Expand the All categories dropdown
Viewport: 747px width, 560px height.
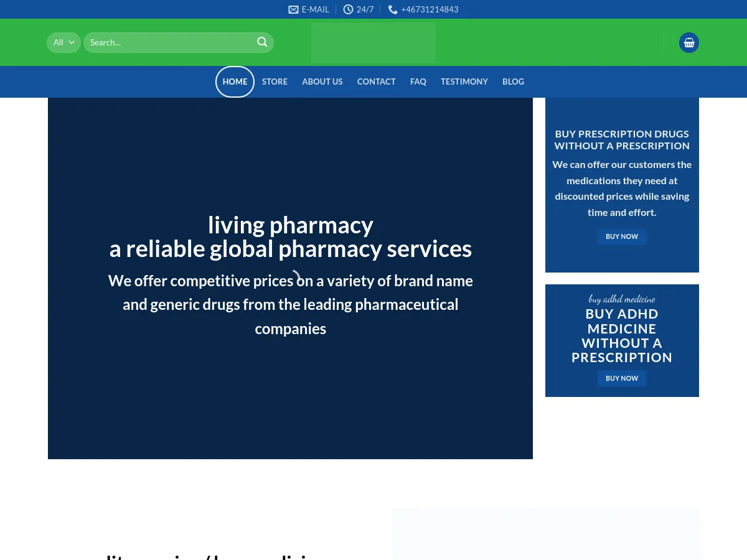point(63,42)
